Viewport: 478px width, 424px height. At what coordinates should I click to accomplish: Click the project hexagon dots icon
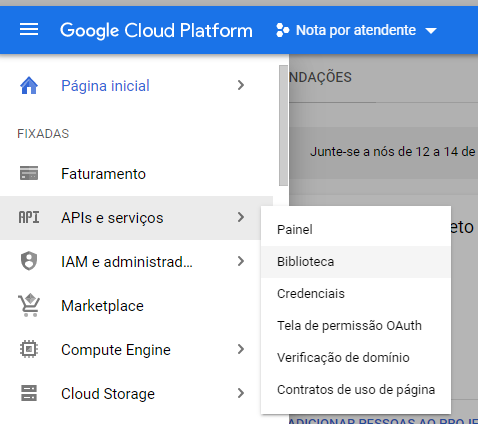283,30
